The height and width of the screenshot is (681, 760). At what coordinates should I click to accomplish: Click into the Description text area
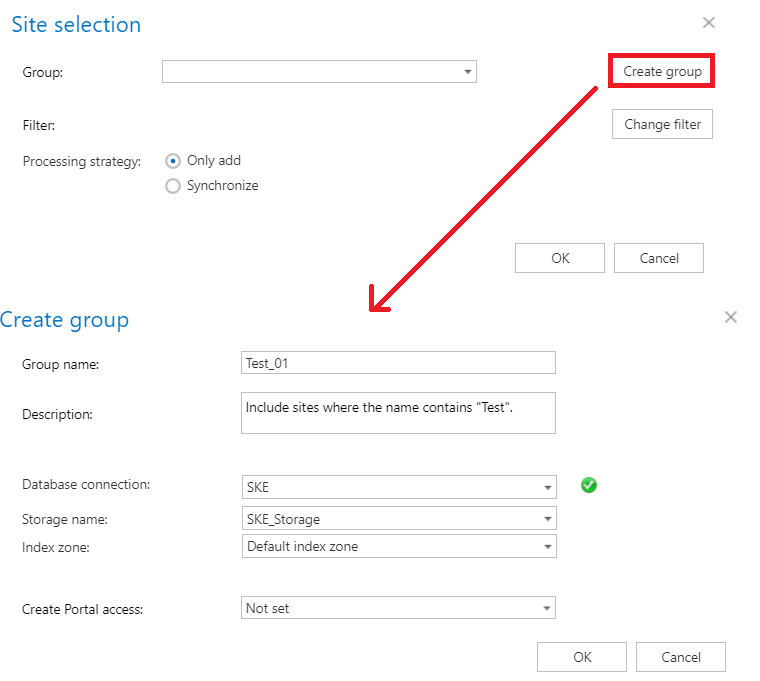[x=398, y=412]
